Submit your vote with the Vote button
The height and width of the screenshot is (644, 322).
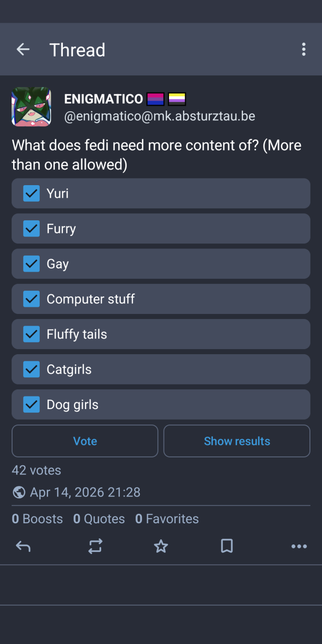85,441
